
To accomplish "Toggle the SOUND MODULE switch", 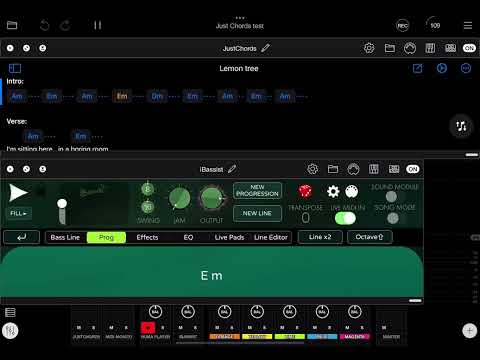I will (x=391, y=197).
